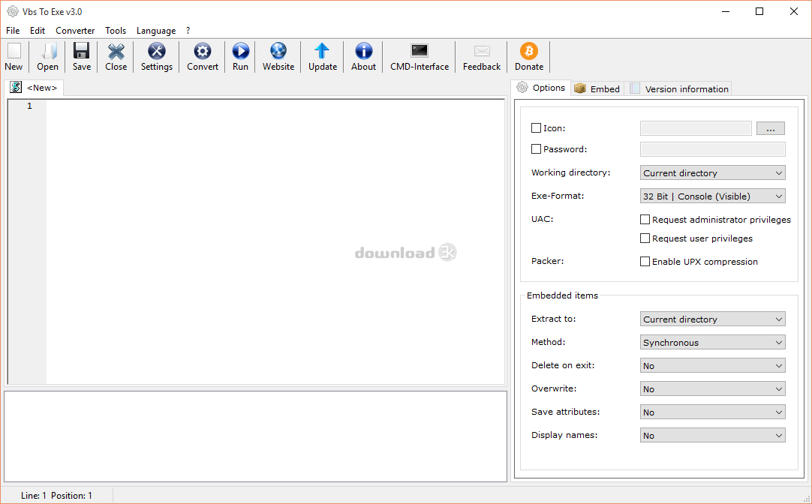The height and width of the screenshot is (504, 812).
Task: Open the CMD-Interface panel
Action: (x=419, y=56)
